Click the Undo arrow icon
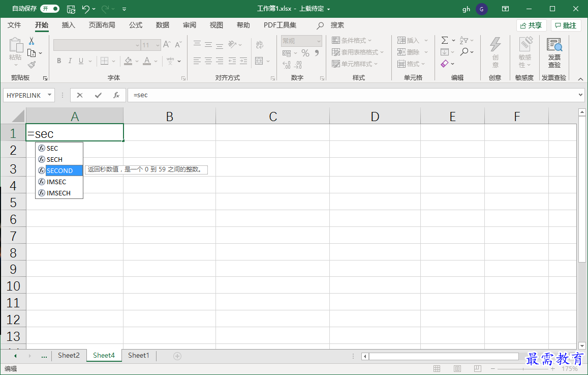This screenshot has height=375, width=588. coord(86,9)
